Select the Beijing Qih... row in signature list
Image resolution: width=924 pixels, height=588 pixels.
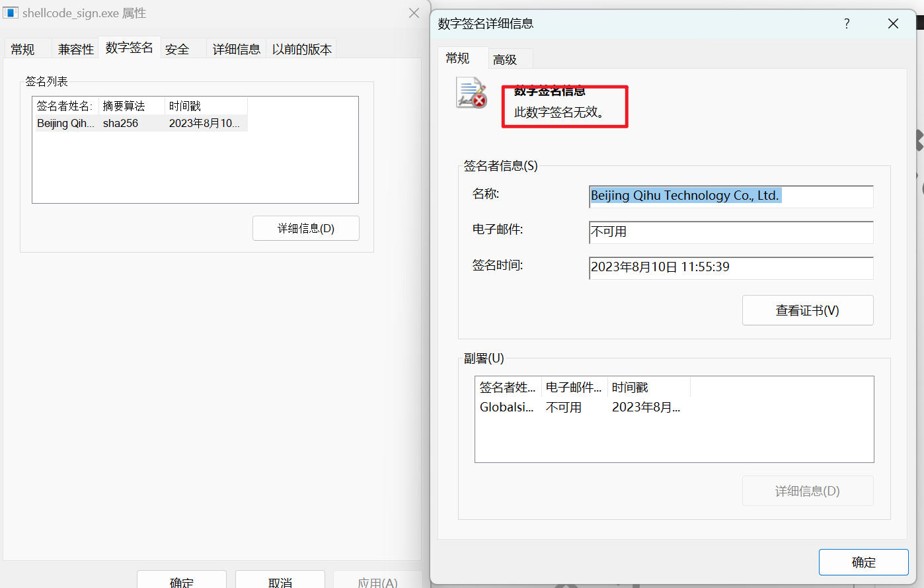tap(141, 123)
